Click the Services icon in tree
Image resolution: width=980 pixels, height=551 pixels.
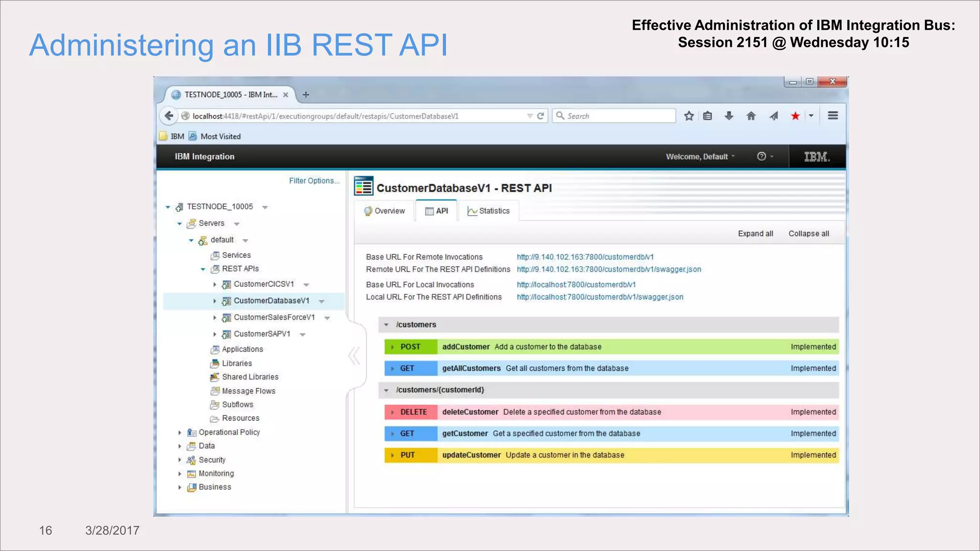click(x=215, y=255)
